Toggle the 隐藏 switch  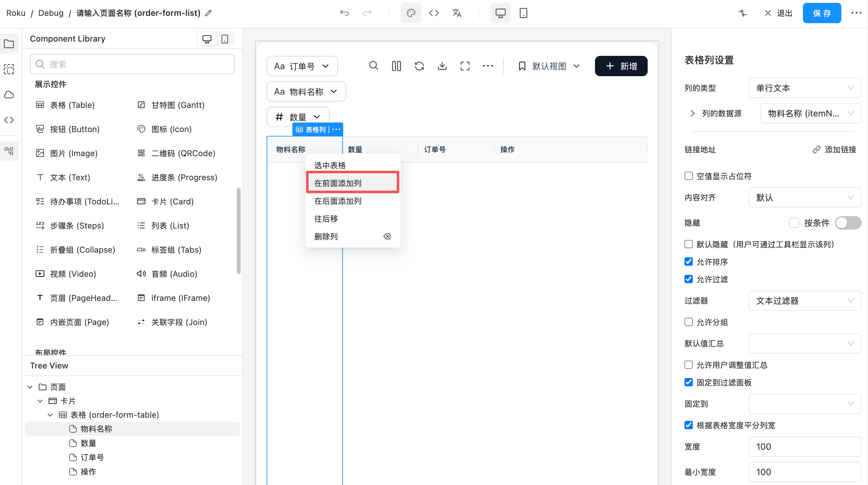[848, 223]
